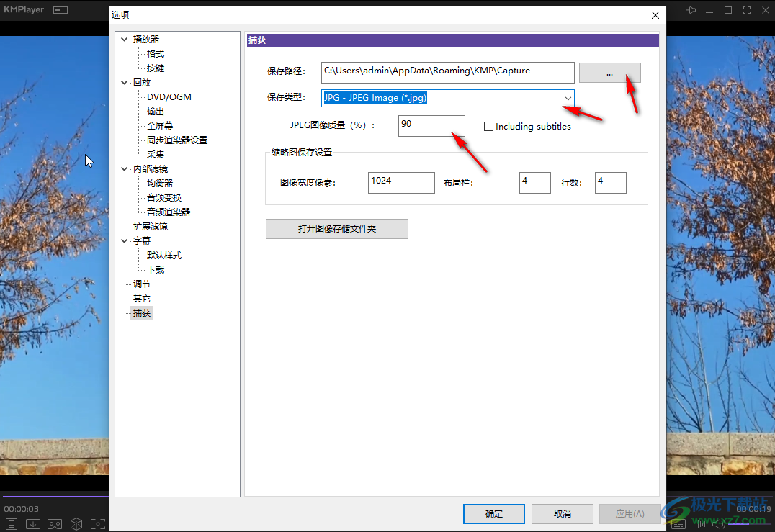Image resolution: width=775 pixels, height=532 pixels.
Task: Open the 均衡器 settings page
Action: [x=160, y=184]
